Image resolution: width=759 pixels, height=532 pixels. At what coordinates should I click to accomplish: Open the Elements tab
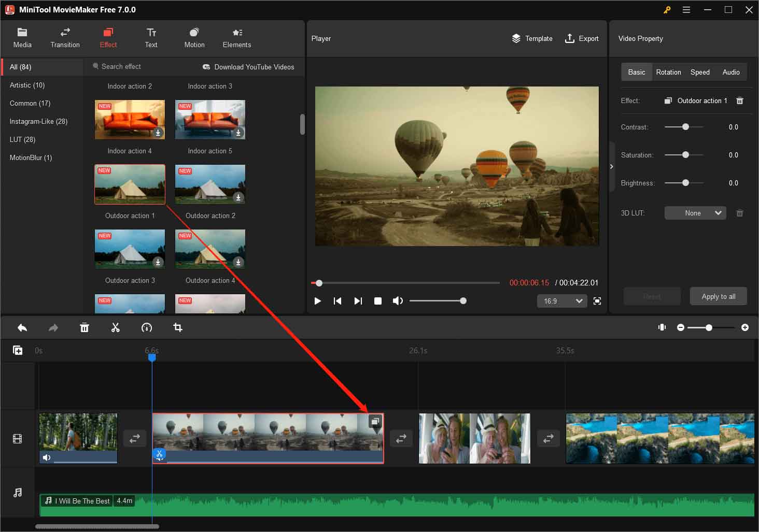pyautogui.click(x=237, y=38)
